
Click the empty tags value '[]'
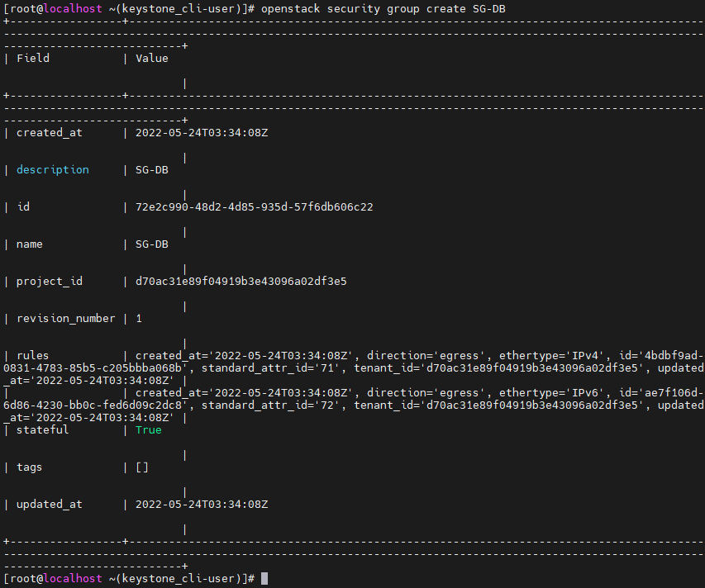tap(142, 467)
